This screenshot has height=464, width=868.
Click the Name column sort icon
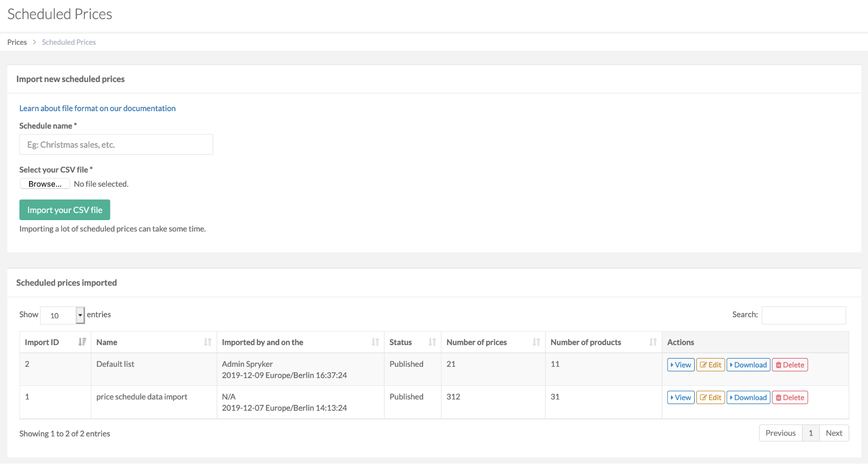pyautogui.click(x=208, y=342)
